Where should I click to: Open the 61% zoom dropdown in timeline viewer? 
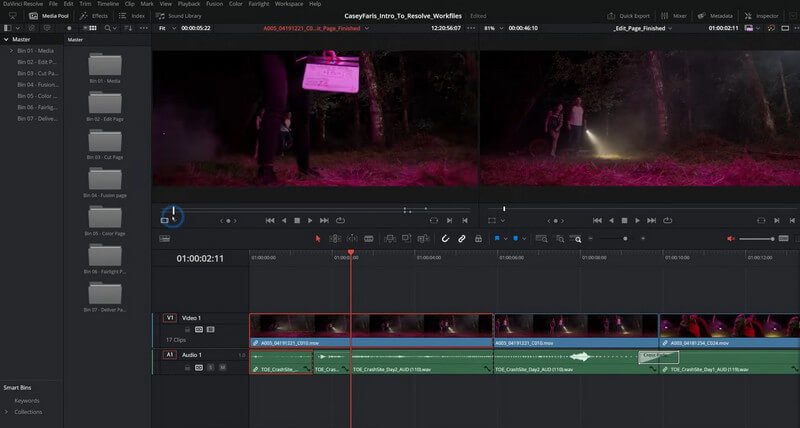493,28
